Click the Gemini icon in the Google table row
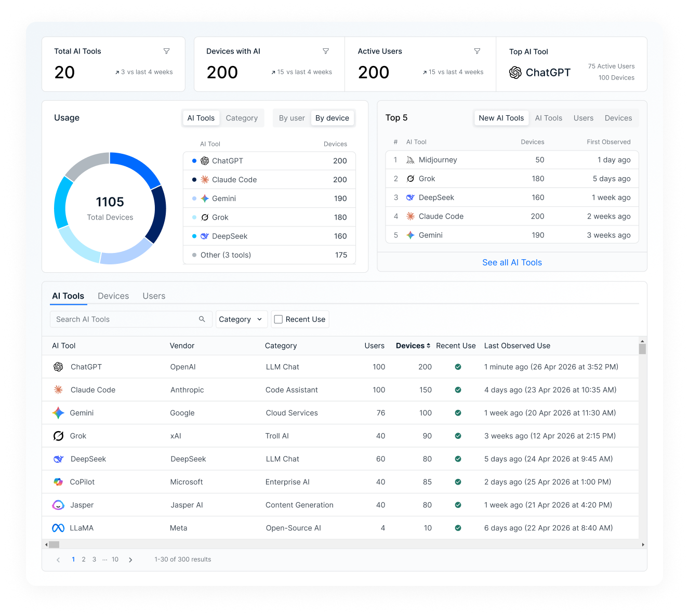689x616 pixels. pos(58,413)
